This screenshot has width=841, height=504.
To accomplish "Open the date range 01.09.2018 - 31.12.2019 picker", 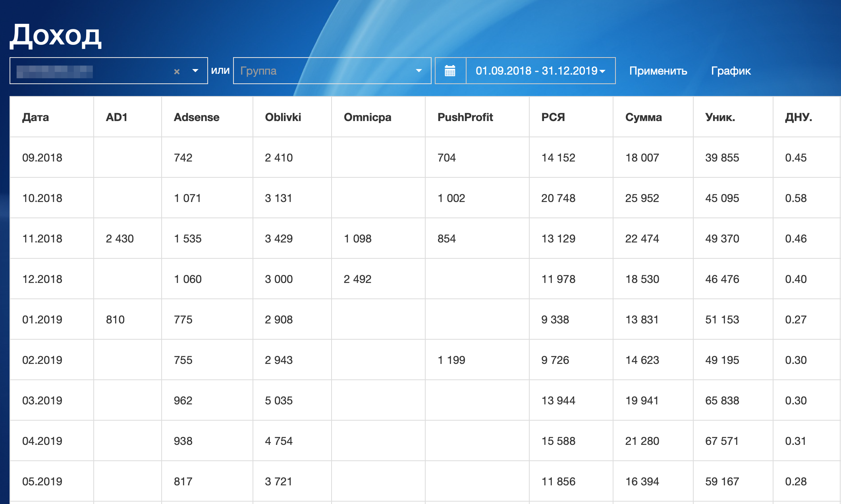I will (540, 71).
